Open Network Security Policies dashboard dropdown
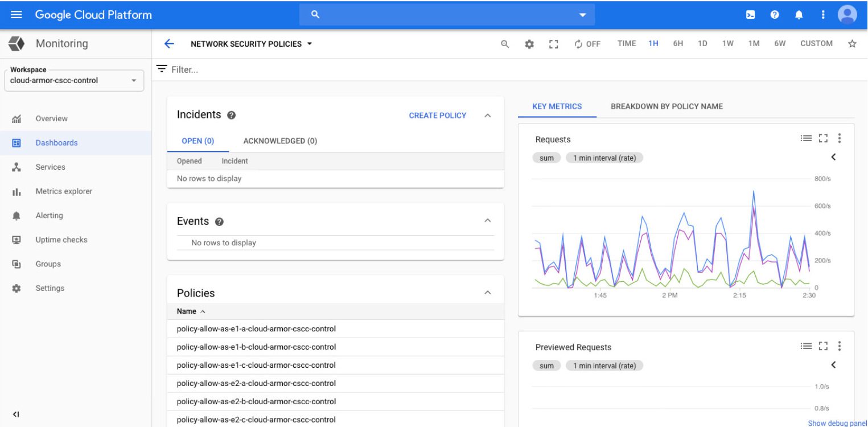 click(x=252, y=44)
